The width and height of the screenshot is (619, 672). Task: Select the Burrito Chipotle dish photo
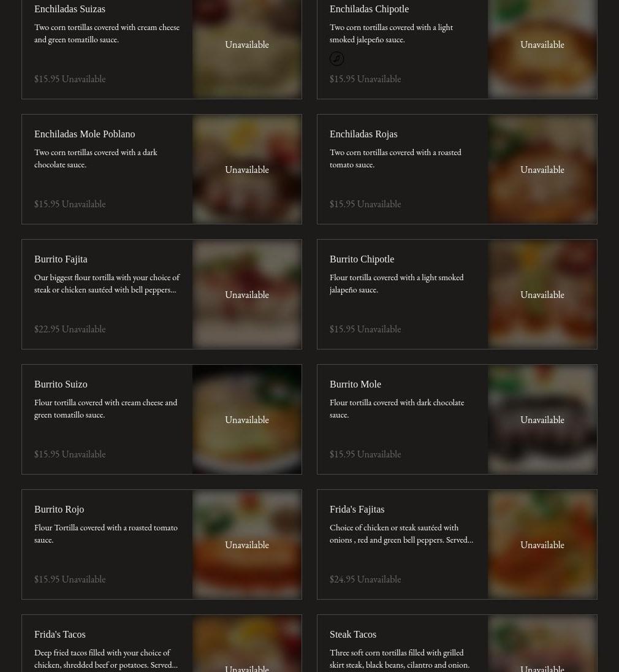542,294
